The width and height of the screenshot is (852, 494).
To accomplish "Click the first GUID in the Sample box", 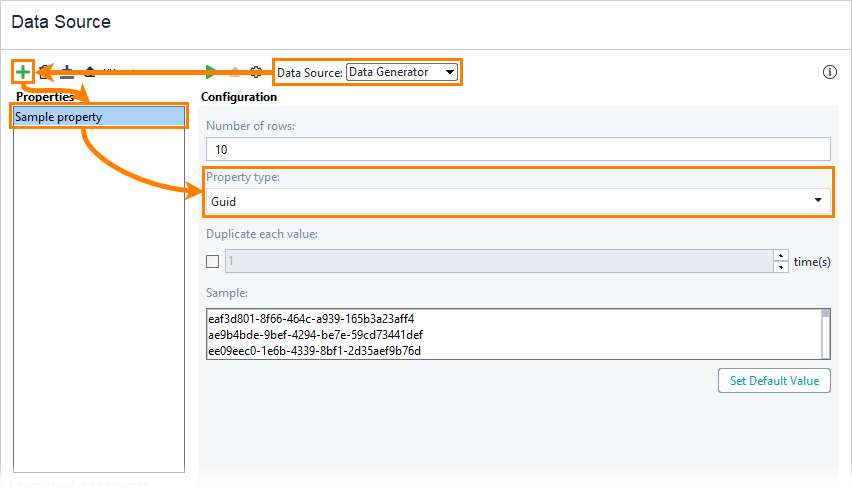I will pyautogui.click(x=311, y=319).
